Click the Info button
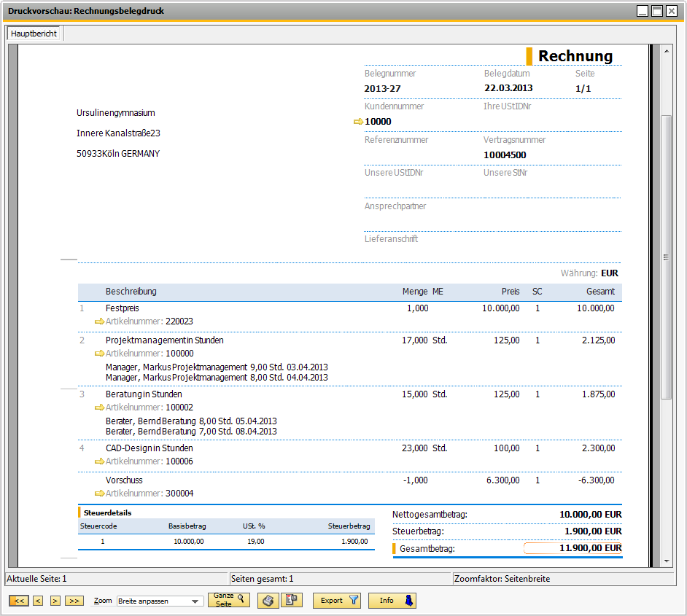 (392, 601)
